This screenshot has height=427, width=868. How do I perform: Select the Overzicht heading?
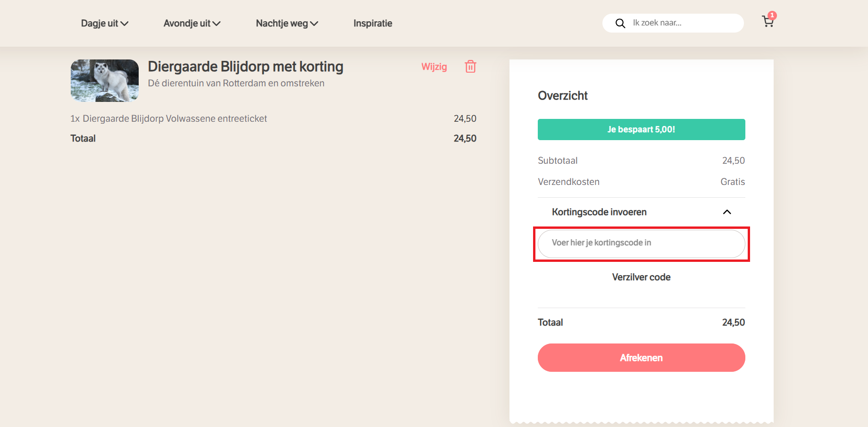click(x=563, y=95)
